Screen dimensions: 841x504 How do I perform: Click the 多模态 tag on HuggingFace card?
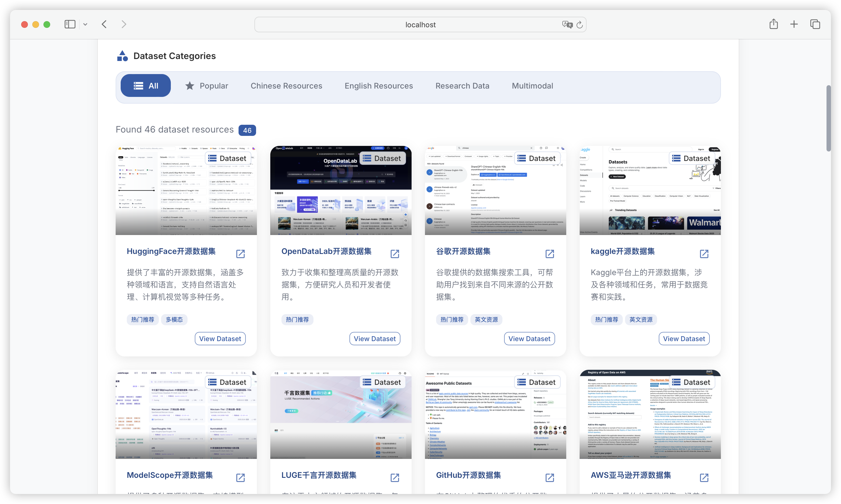point(174,319)
